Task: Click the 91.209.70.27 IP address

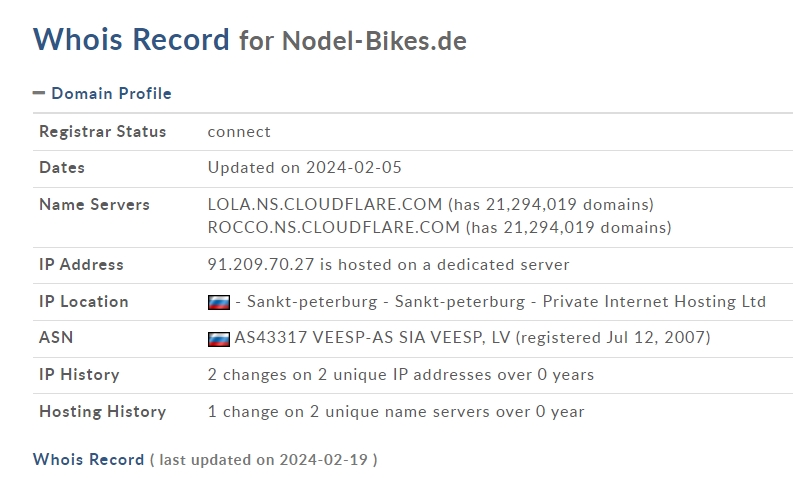Action: 261,265
